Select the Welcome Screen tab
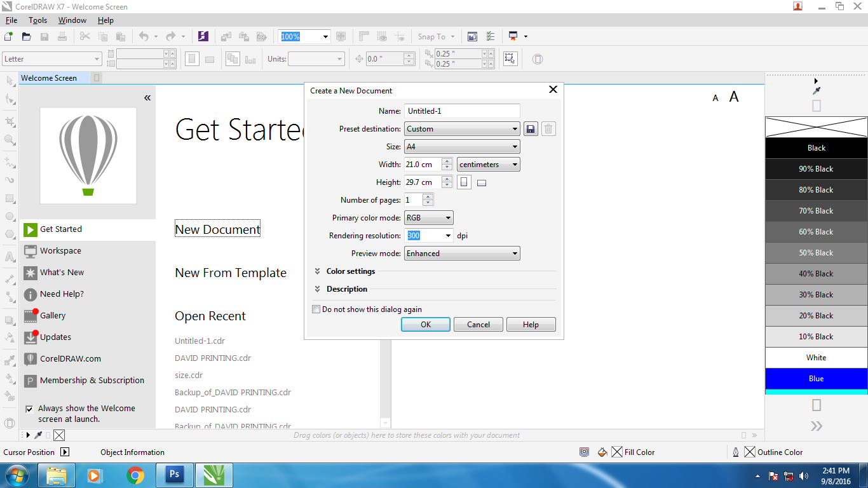The height and width of the screenshot is (488, 868). (49, 78)
